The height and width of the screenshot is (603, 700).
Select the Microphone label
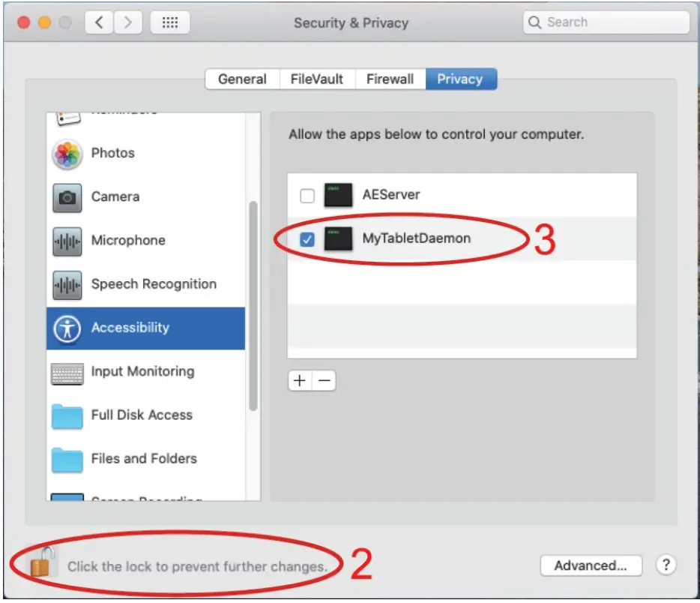[x=128, y=240]
